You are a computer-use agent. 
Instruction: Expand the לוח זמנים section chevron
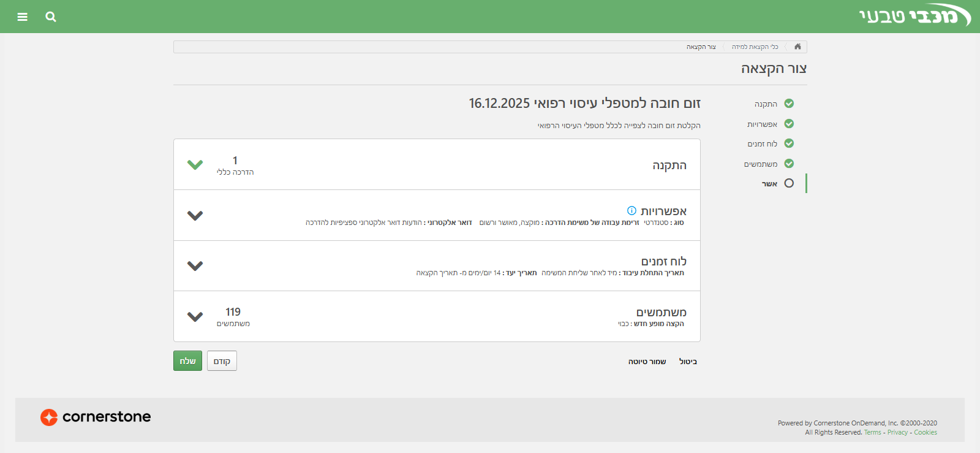pos(195,265)
